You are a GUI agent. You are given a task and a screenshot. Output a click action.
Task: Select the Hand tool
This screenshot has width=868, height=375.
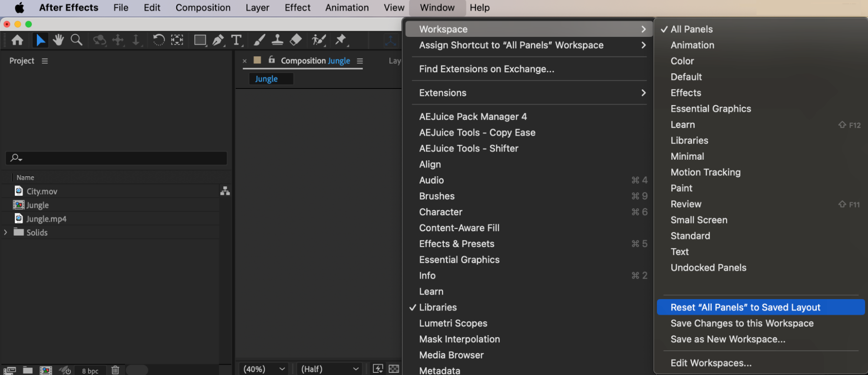tap(58, 40)
